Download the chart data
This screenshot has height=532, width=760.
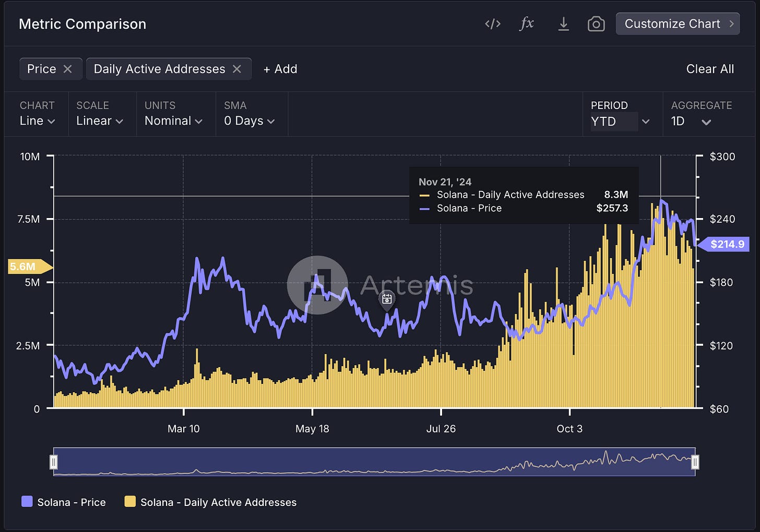coord(563,24)
